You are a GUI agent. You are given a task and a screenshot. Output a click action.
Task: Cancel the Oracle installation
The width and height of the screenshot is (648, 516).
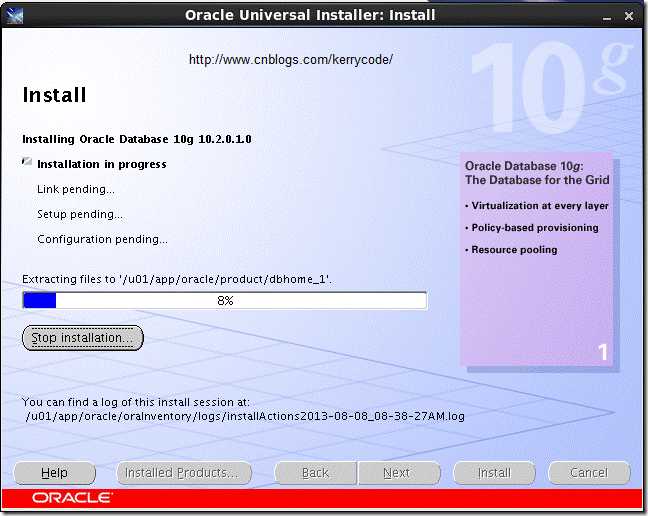(x=589, y=473)
